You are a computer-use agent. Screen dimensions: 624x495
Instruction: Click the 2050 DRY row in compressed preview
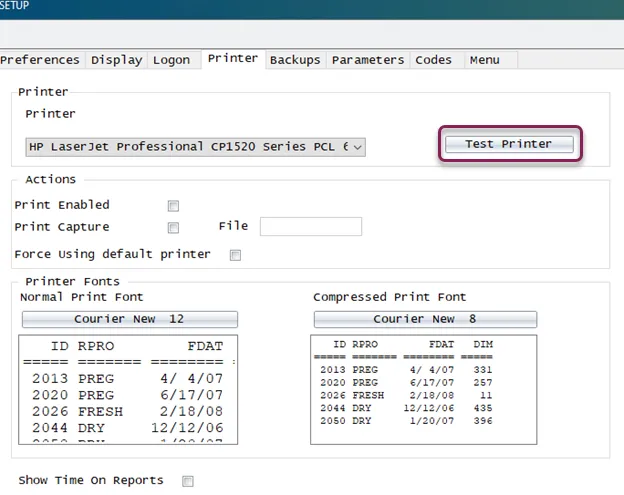tap(406, 421)
